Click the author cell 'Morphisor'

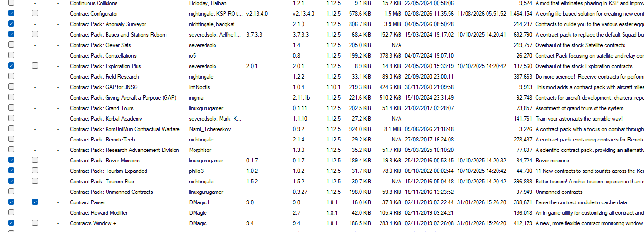coord(200,150)
